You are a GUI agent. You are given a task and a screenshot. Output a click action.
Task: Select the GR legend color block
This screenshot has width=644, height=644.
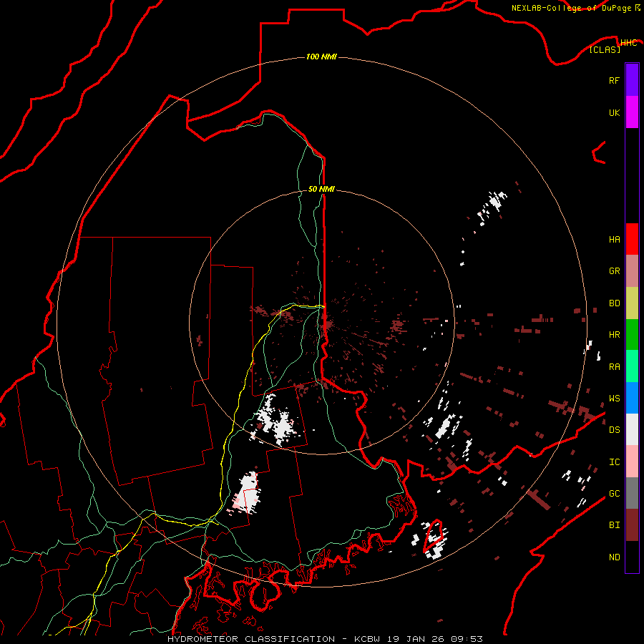(632, 271)
